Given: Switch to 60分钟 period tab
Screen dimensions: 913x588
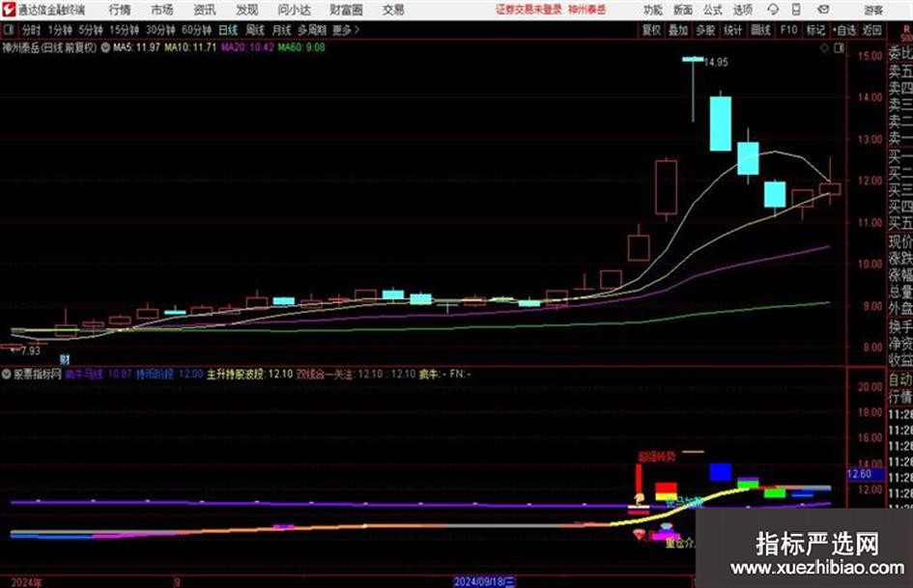Looking at the screenshot, I should pos(197,30).
